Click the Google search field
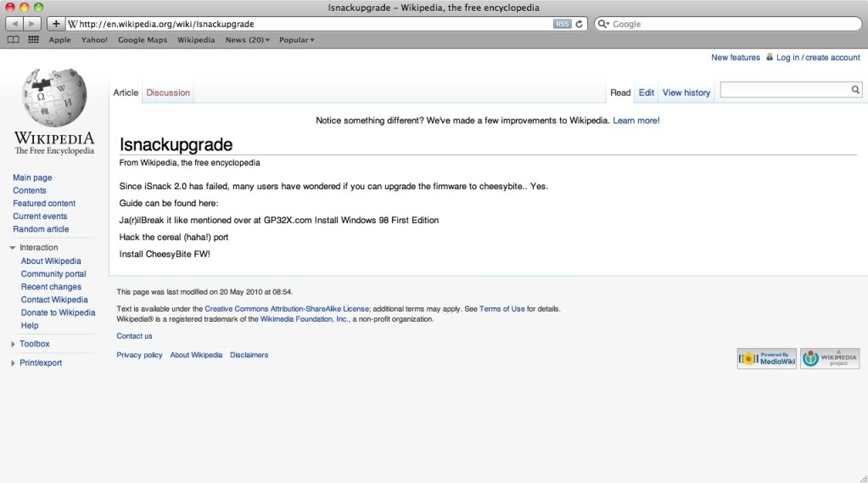This screenshot has height=483, width=868. [x=730, y=24]
